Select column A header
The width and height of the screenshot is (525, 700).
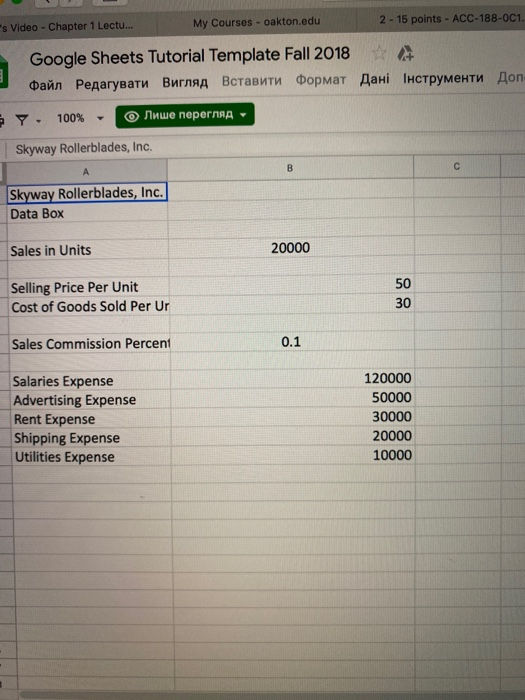[x=86, y=171]
